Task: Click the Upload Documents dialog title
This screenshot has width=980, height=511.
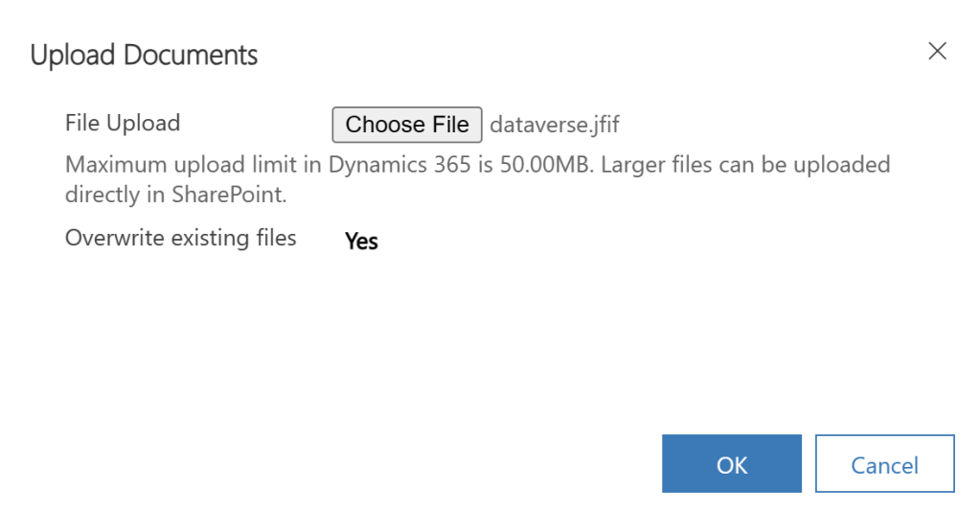Action: (144, 55)
